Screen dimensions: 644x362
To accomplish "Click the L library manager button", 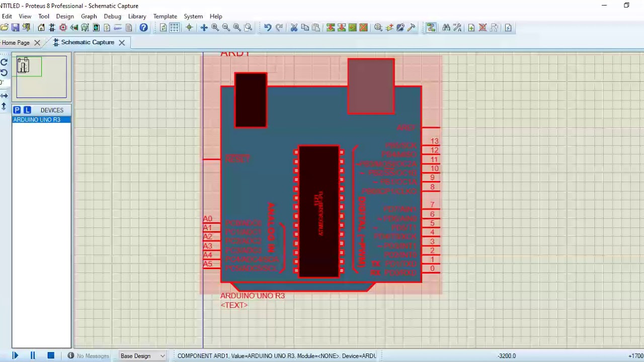I will coord(27,110).
